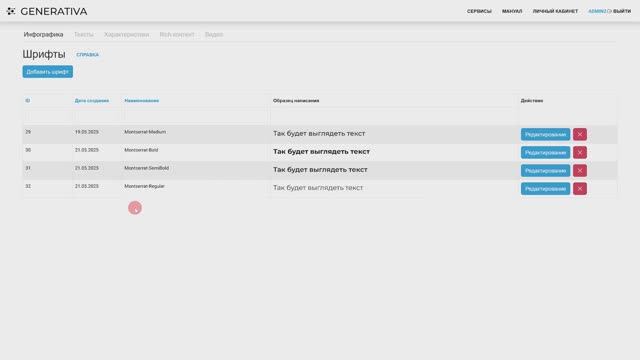Viewport: 640px width, 360px height.
Task: Click the ID filter input field
Action: [x=47, y=117]
